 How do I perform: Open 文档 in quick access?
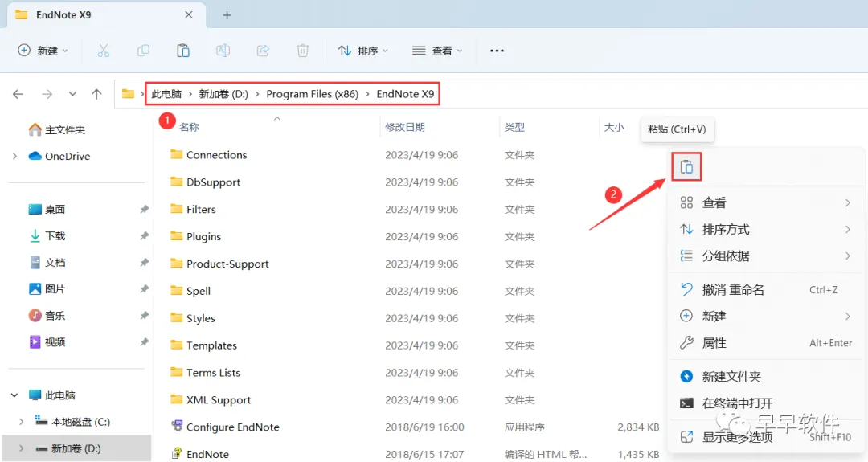point(47,262)
